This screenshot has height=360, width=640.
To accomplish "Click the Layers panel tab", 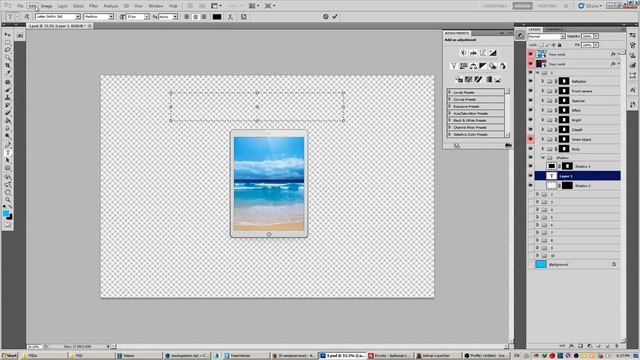I will click(x=534, y=29).
